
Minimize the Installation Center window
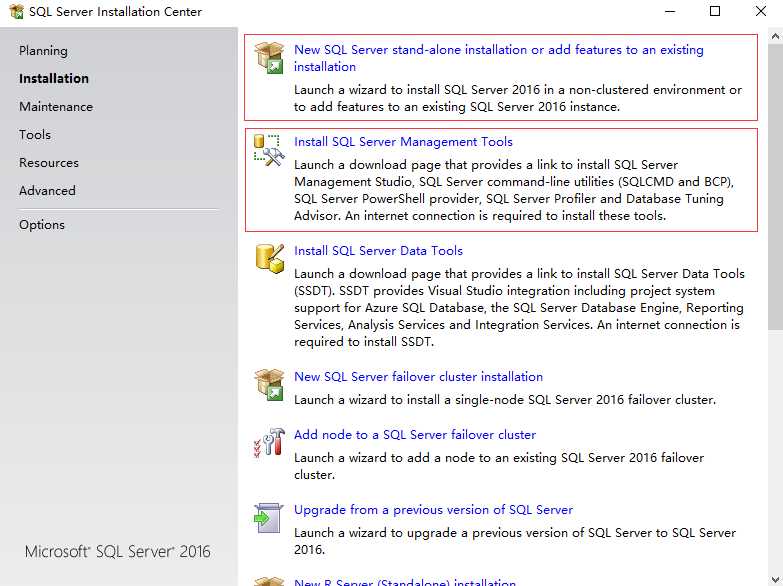[670, 11]
